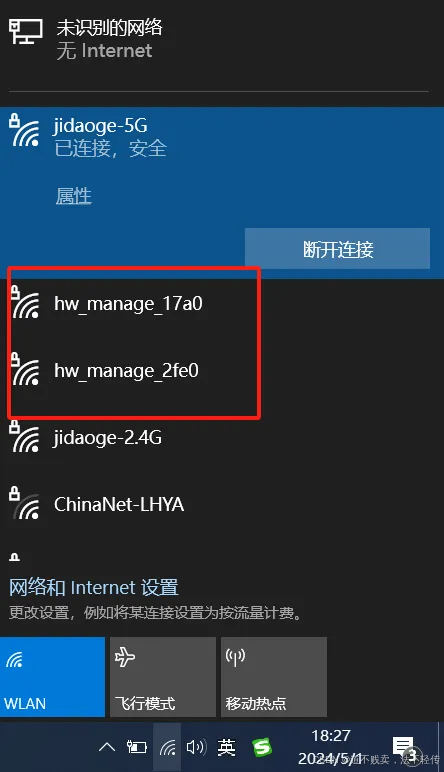Expand the hidden tray icons chevron
Viewport: 444px width, 772px height.
click(107, 747)
